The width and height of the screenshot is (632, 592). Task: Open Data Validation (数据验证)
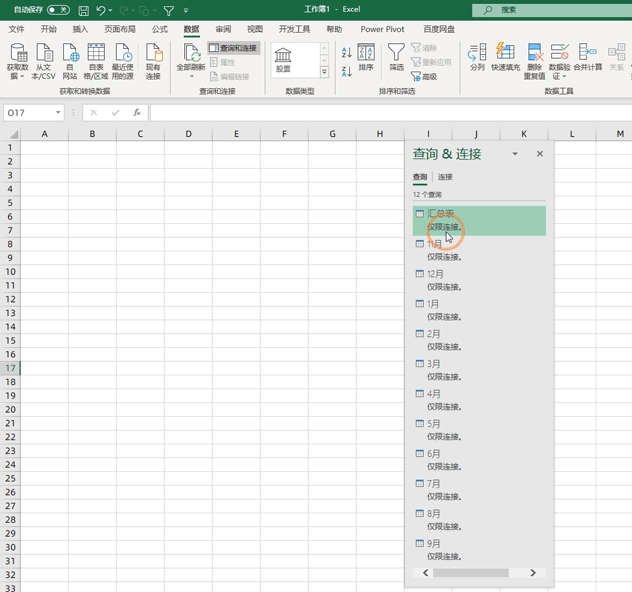[559, 61]
